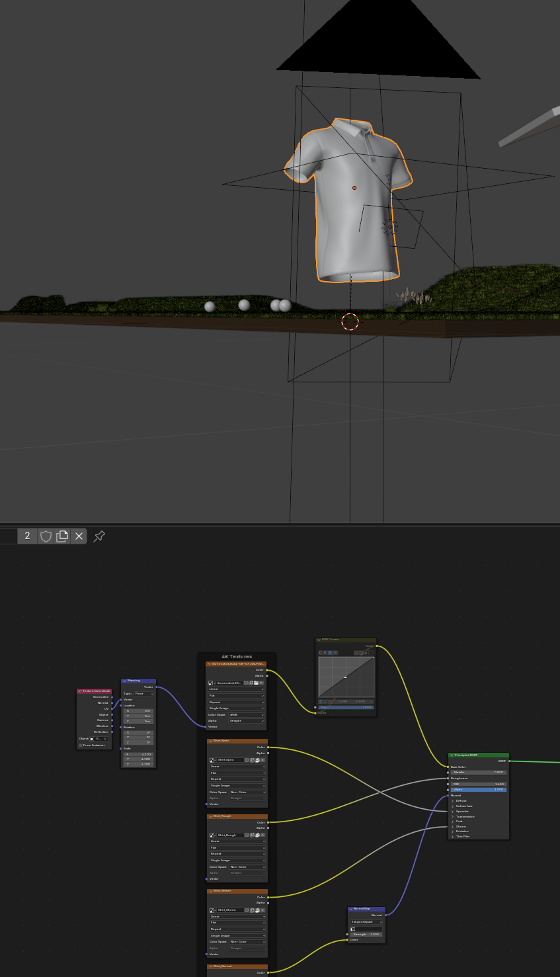Viewport: 560px width, 977px height.
Task: Open Color Space dropdown on Shirt_Spec node
Action: pos(247,792)
